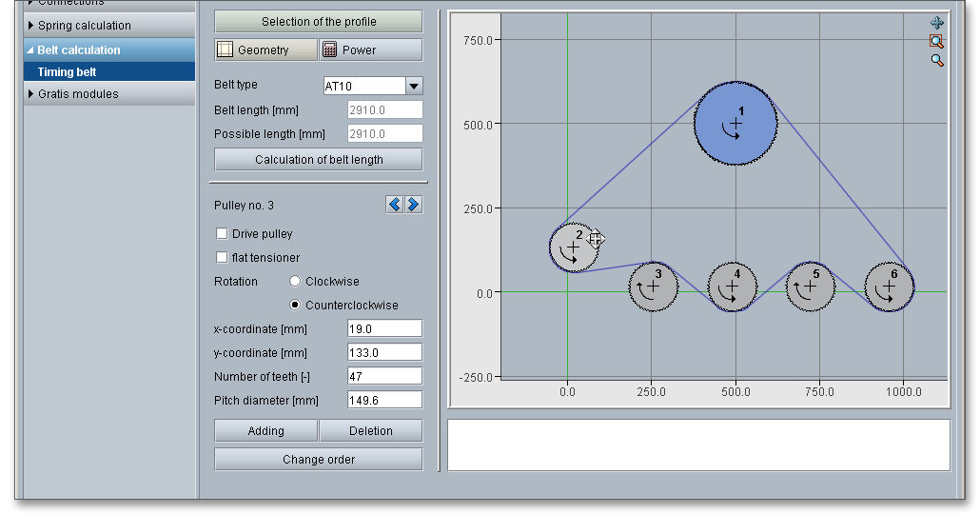Select Timing belt in the sidebar
980x514 pixels.
coord(68,72)
